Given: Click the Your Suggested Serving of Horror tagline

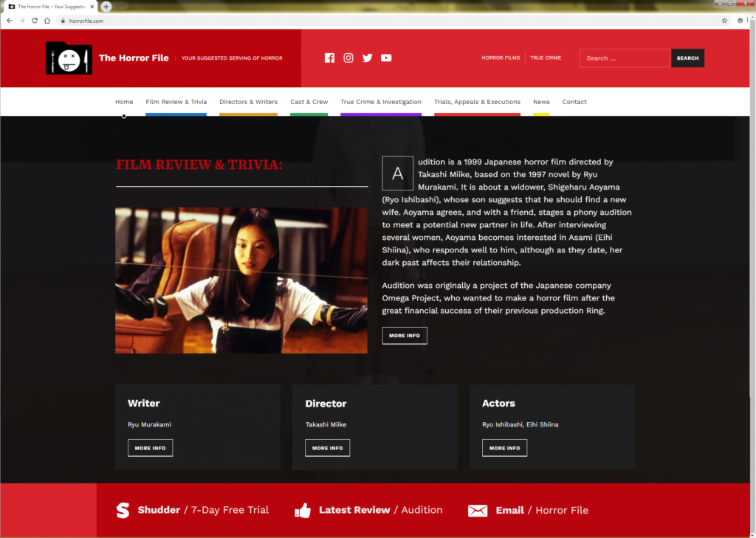Looking at the screenshot, I should point(232,58).
